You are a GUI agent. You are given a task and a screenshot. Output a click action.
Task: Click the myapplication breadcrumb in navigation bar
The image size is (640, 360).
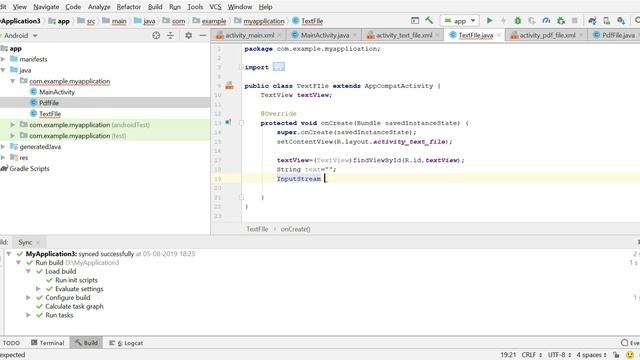[264, 21]
